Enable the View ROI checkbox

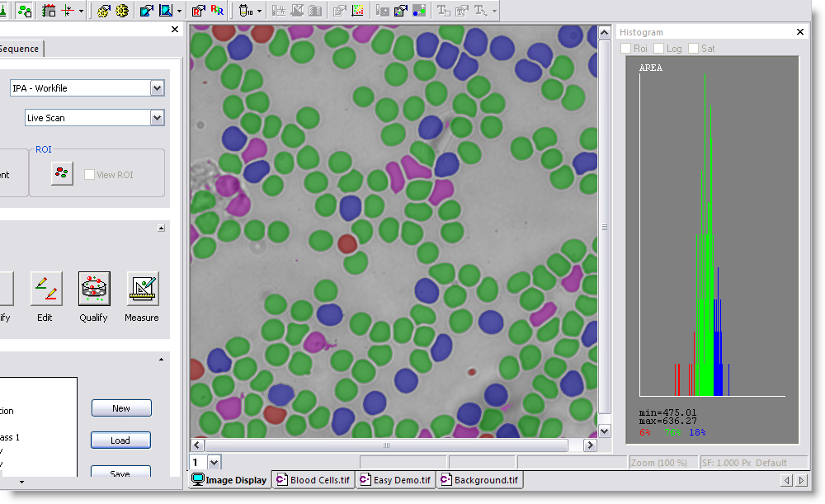90,175
